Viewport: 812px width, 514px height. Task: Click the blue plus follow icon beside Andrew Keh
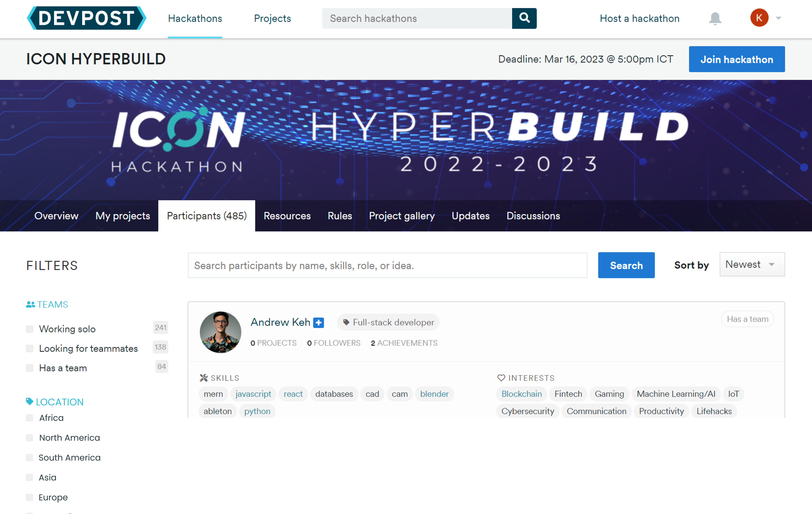(318, 323)
